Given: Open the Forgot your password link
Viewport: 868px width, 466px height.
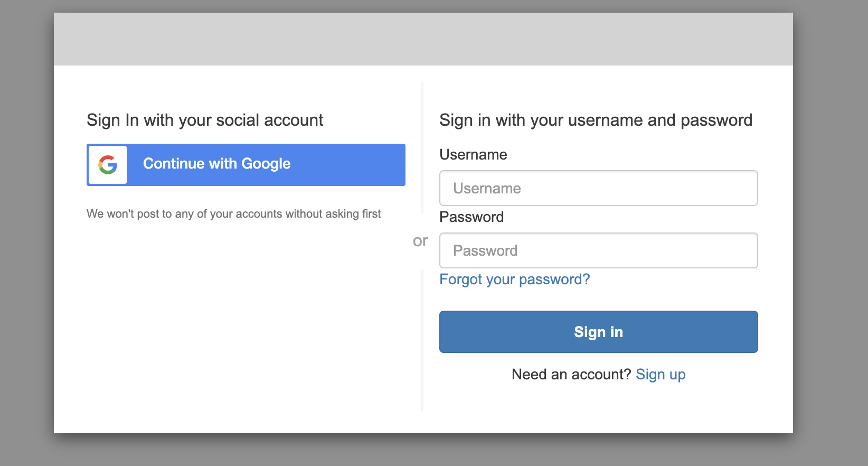Looking at the screenshot, I should [x=515, y=279].
